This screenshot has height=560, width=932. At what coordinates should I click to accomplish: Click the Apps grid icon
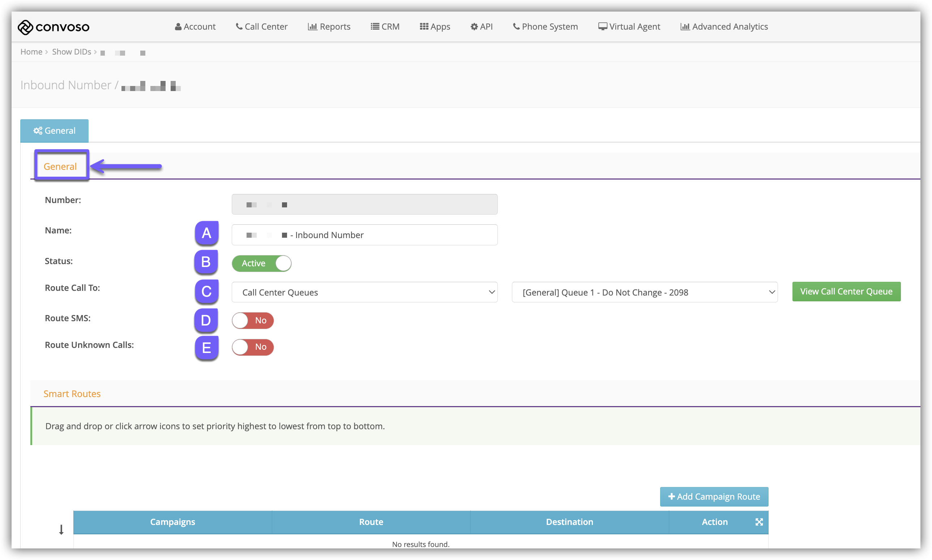coord(424,26)
